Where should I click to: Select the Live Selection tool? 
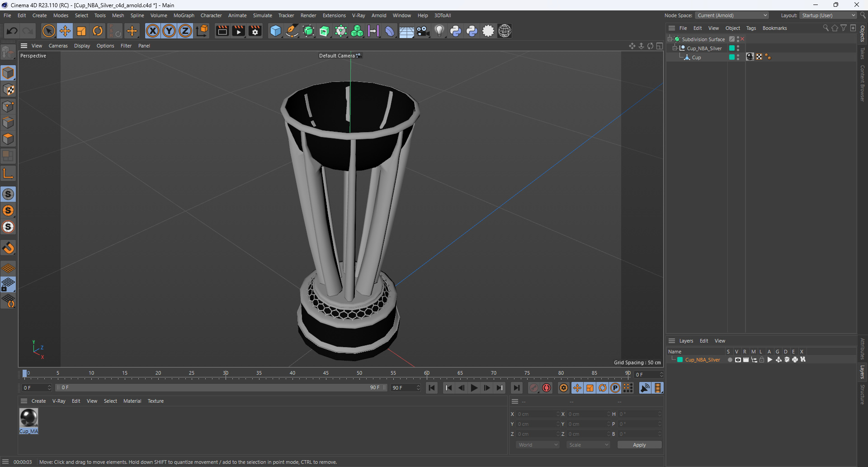click(x=48, y=31)
